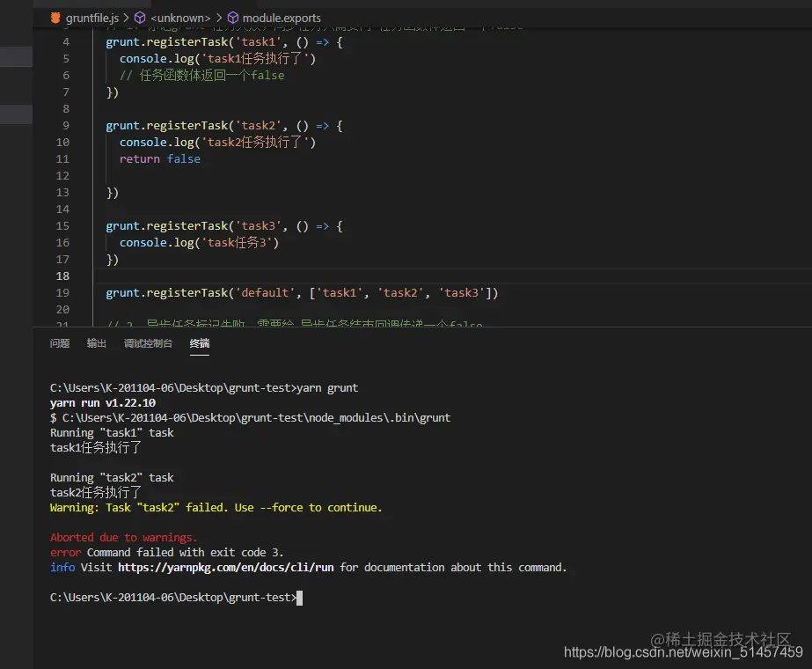The width and height of the screenshot is (812, 669).
Task: Switch to the 问题 panel tab
Action: point(60,343)
